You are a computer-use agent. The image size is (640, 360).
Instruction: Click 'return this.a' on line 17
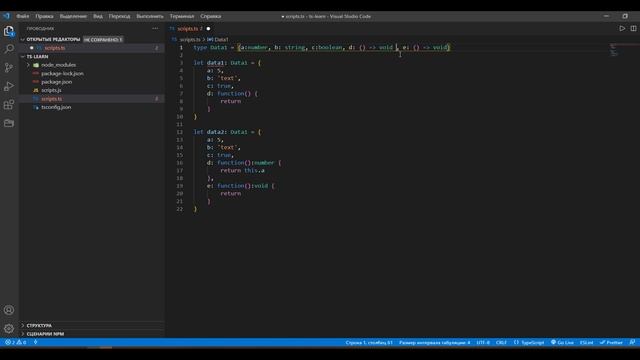[x=242, y=171]
